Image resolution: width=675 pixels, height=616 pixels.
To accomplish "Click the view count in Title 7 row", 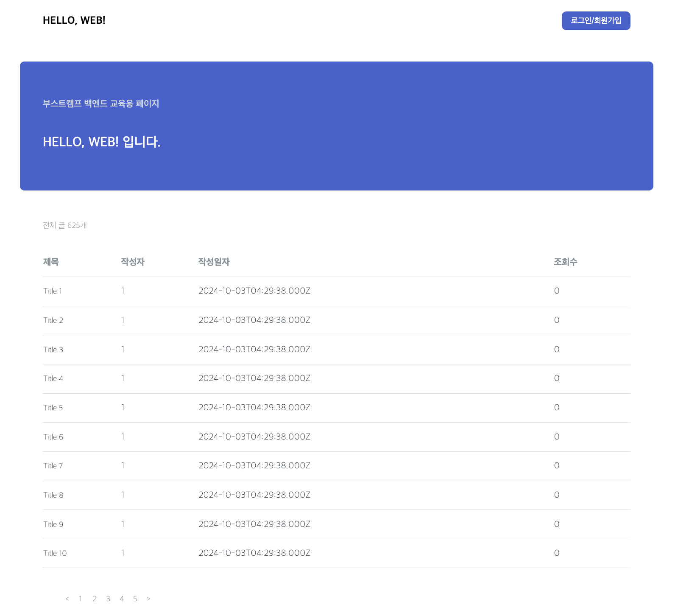I will click(557, 465).
